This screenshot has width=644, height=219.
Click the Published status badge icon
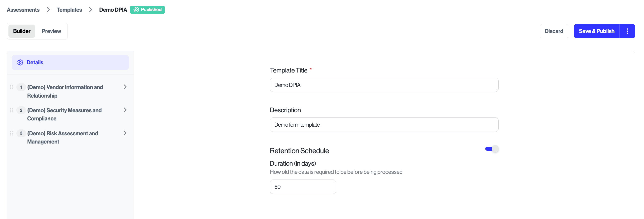pyautogui.click(x=136, y=10)
